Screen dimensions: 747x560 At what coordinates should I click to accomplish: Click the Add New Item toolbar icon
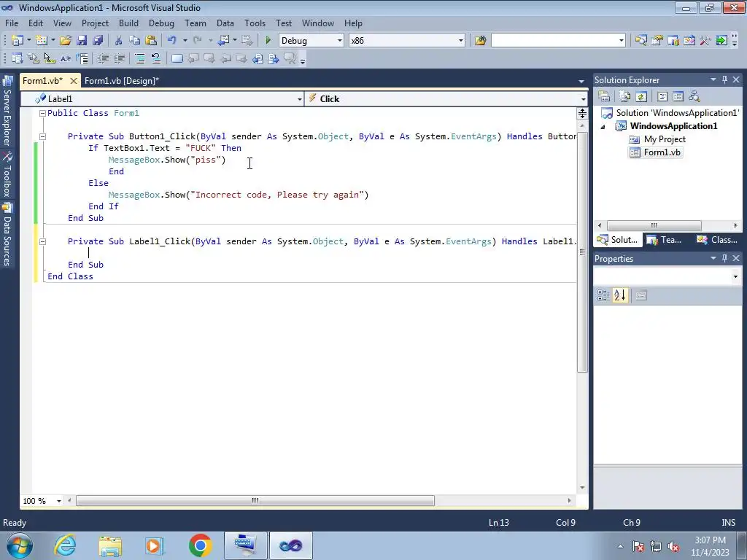click(41, 41)
